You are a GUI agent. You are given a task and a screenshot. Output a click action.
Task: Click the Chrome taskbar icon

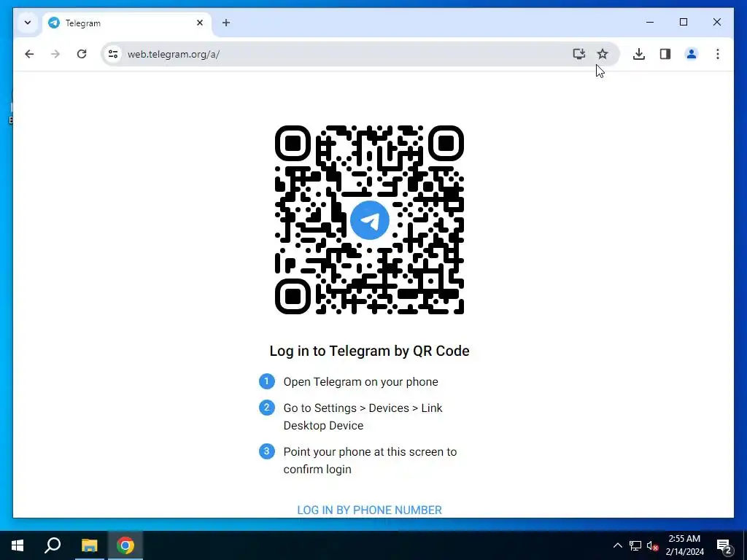(x=125, y=545)
